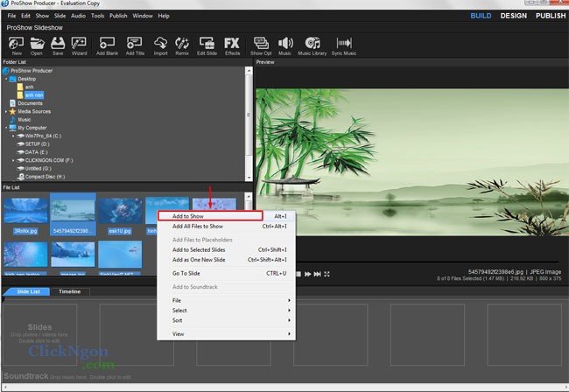
Task: Collapse the My Computer node
Action: [x=6, y=128]
